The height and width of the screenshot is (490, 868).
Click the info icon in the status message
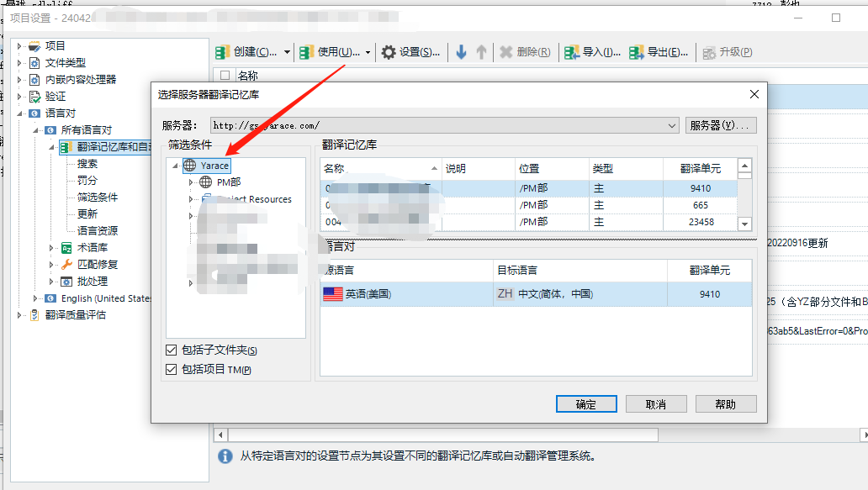[225, 456]
